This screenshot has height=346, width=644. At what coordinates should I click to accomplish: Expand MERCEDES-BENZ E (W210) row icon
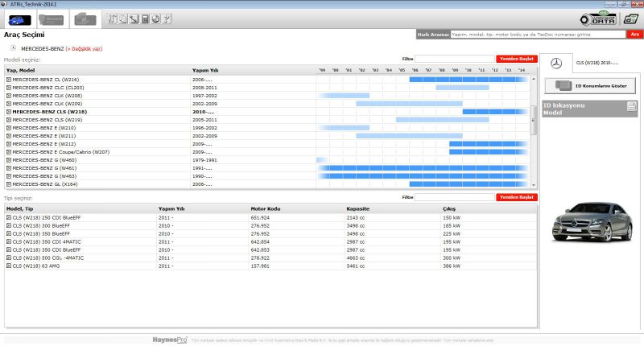(9, 128)
